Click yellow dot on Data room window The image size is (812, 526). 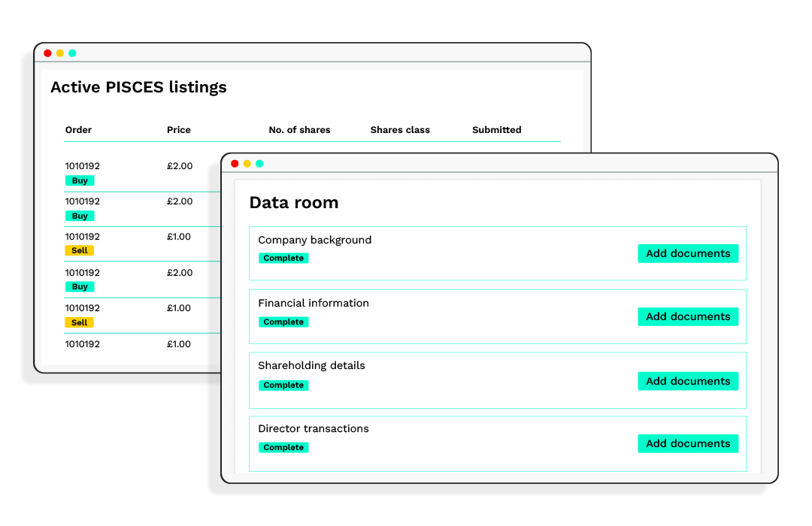(247, 164)
